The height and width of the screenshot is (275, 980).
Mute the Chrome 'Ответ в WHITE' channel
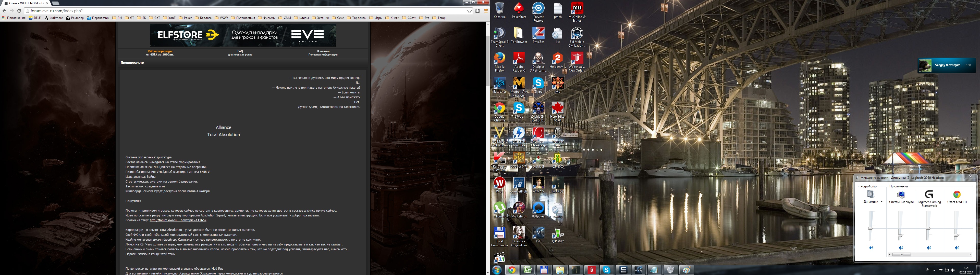pos(957,248)
